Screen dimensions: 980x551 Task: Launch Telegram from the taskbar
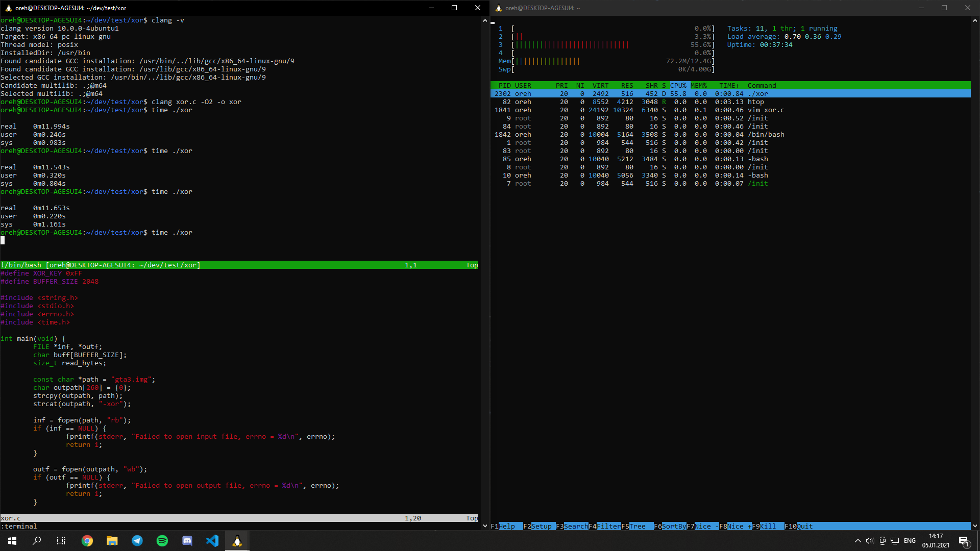pyautogui.click(x=137, y=541)
